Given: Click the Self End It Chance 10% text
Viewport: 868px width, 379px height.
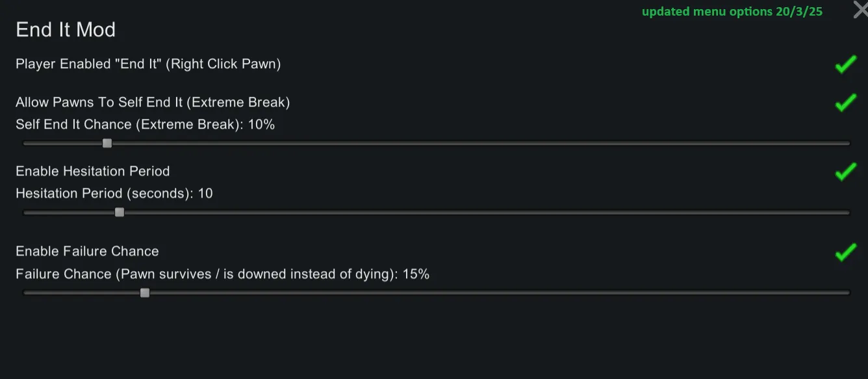Looking at the screenshot, I should click(145, 125).
